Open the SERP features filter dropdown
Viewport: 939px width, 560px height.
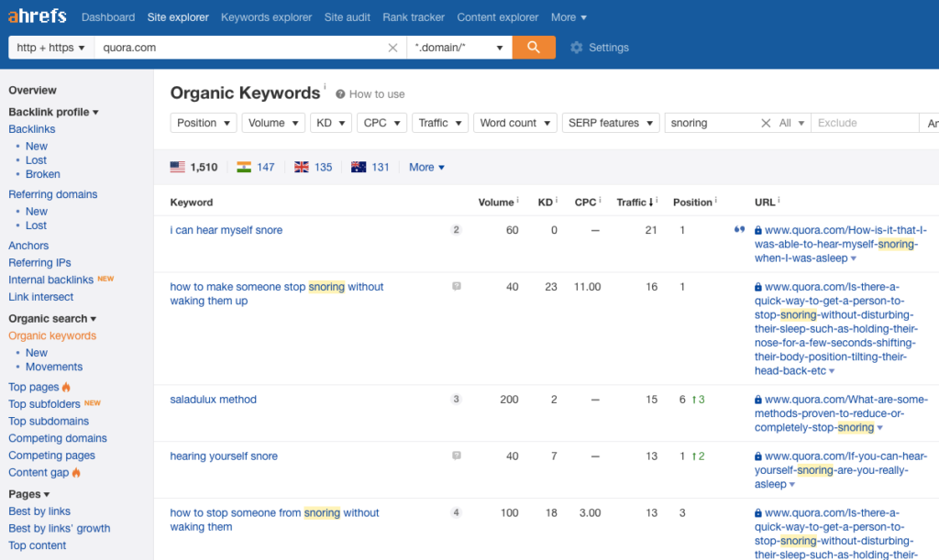tap(611, 123)
